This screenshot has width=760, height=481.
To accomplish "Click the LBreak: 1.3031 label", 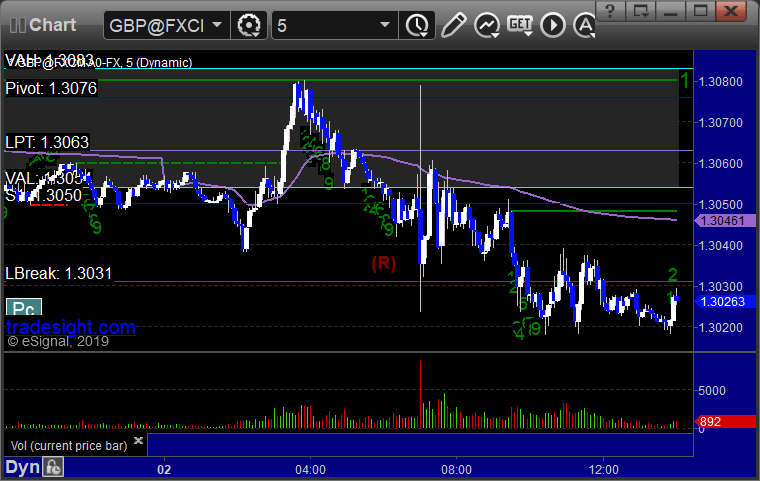I will (x=59, y=273).
